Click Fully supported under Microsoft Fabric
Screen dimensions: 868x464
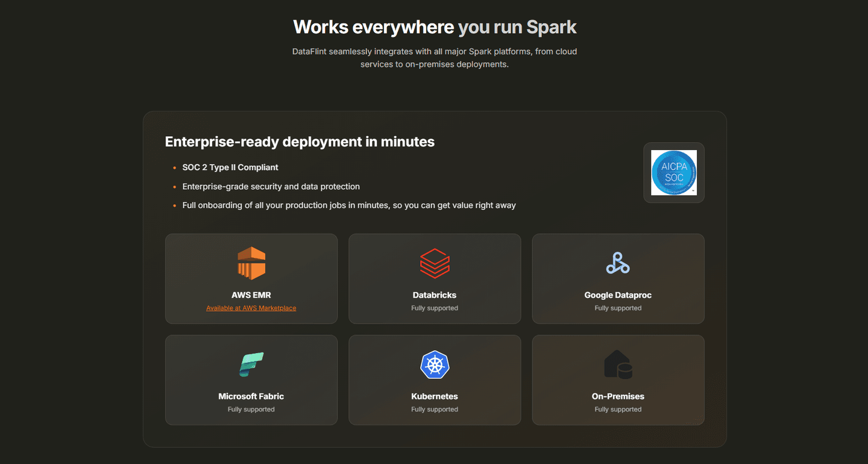click(x=251, y=409)
